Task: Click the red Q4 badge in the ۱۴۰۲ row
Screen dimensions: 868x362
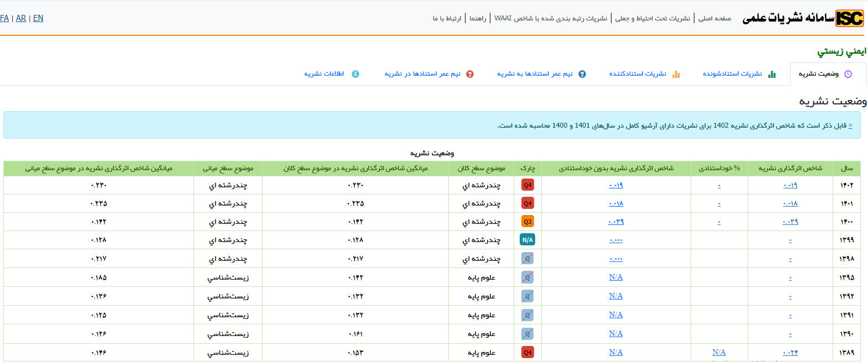Action: click(x=527, y=185)
